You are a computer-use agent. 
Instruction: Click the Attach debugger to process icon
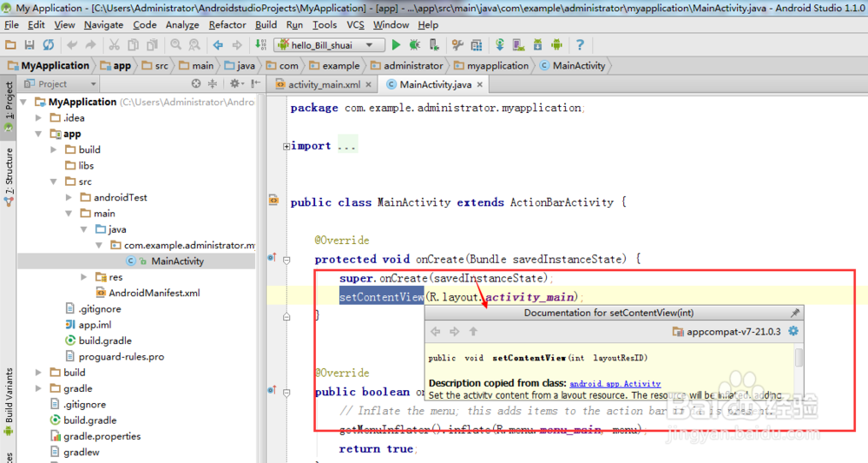[434, 45]
